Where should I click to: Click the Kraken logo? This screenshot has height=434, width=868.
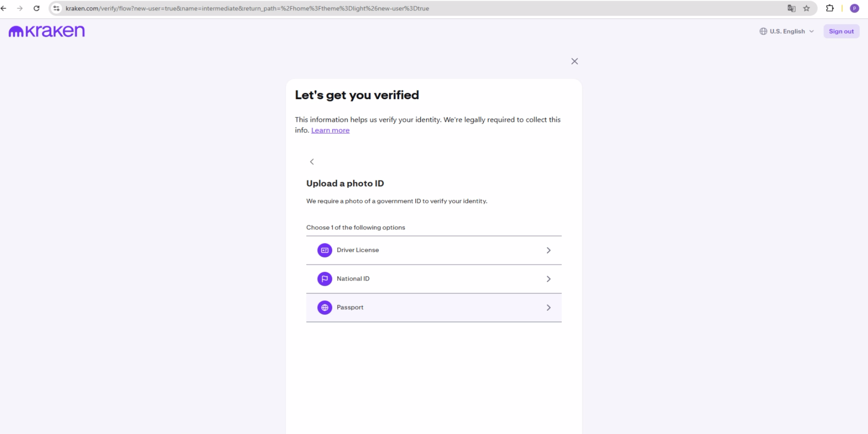click(x=47, y=31)
